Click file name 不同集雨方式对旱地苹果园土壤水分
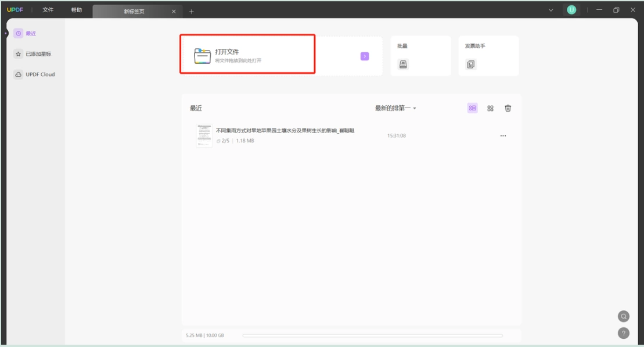Screen dimensions: 644x347 pyautogui.click(x=285, y=131)
